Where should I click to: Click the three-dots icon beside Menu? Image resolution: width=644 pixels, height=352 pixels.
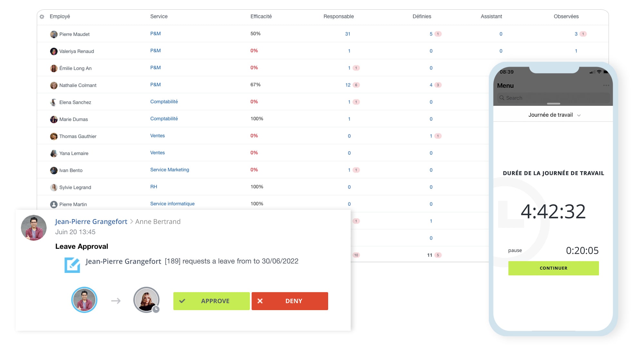tap(606, 86)
